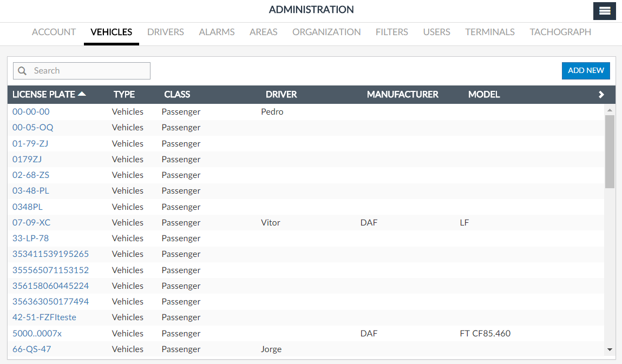Click the search magnifier icon
The width and height of the screenshot is (622, 364).
coord(22,71)
